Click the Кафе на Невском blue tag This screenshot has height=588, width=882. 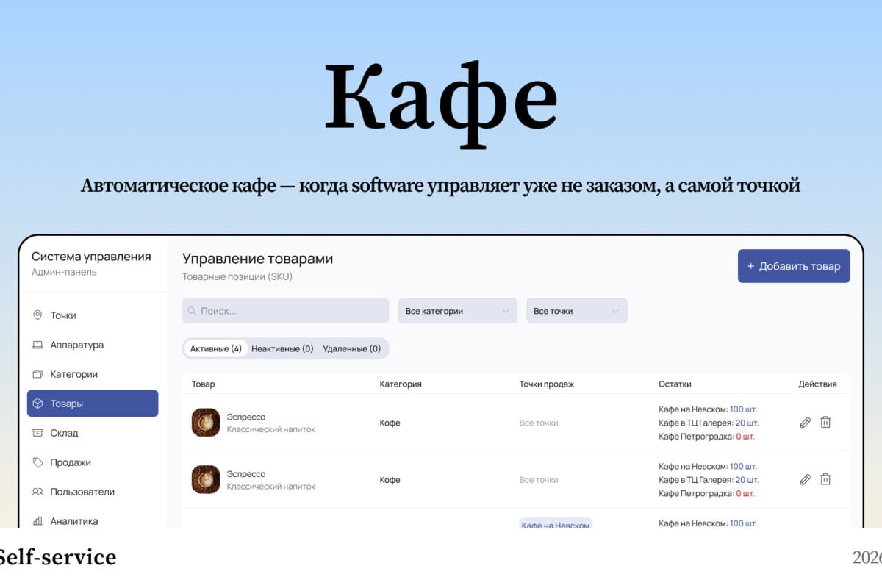556,524
